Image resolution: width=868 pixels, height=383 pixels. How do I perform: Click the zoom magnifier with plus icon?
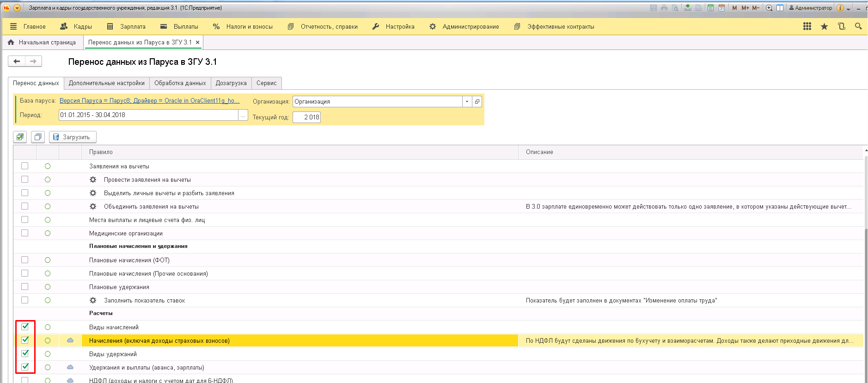point(769,8)
